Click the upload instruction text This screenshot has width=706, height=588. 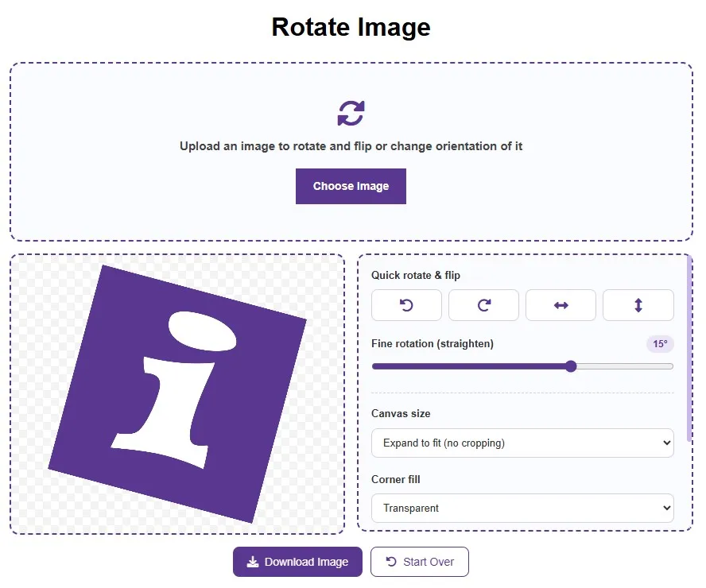[351, 146]
